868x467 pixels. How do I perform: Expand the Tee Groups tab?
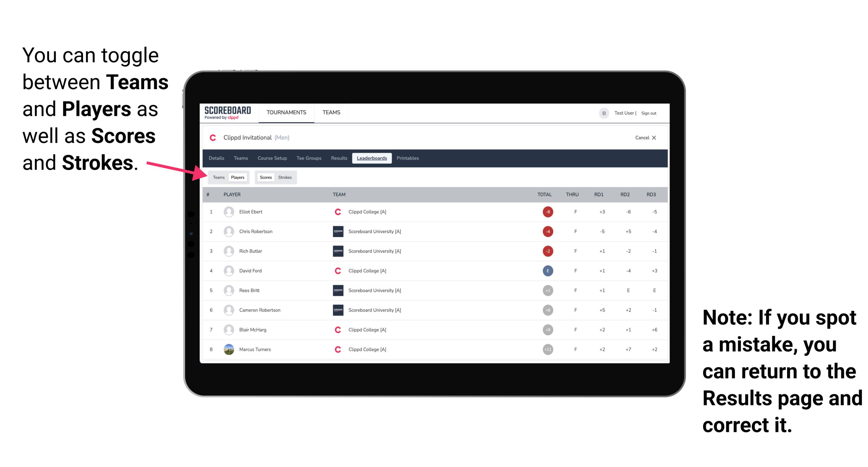tap(308, 158)
